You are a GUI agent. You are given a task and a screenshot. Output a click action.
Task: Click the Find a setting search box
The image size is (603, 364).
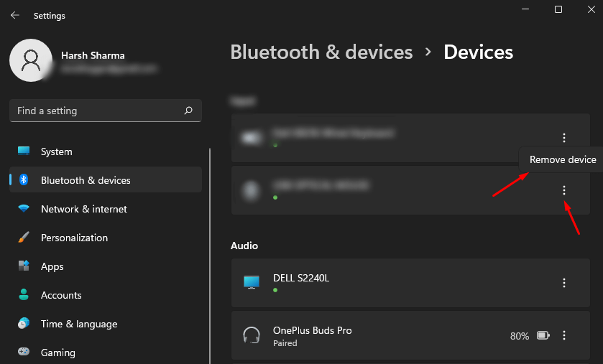pyautogui.click(x=97, y=111)
